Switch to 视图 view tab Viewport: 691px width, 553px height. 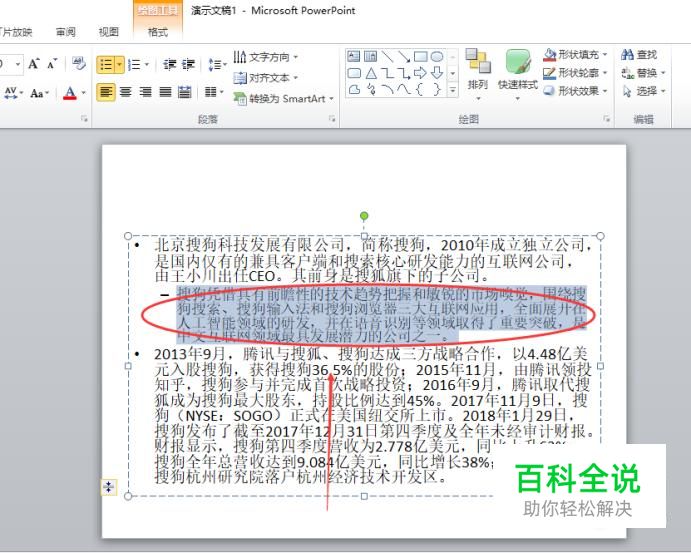click(108, 32)
